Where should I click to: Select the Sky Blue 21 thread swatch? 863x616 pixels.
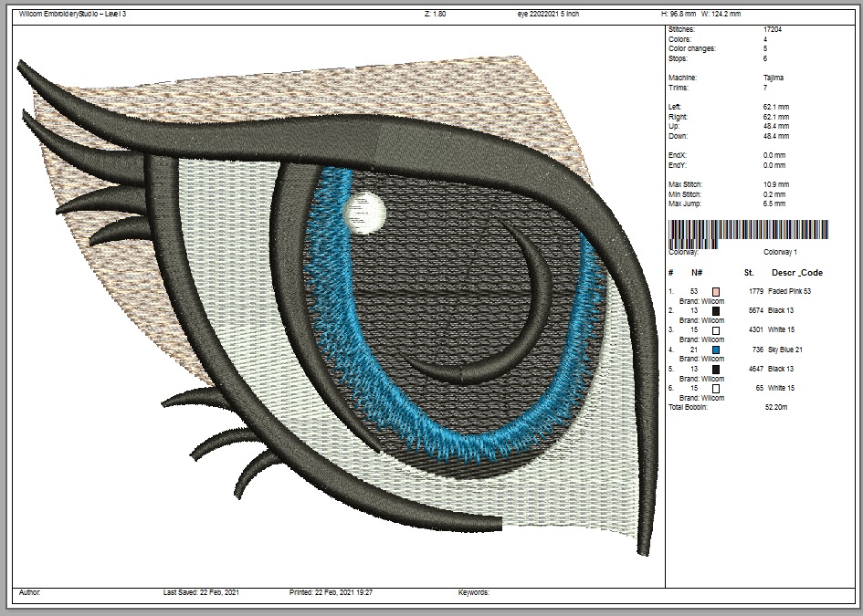[x=716, y=350]
